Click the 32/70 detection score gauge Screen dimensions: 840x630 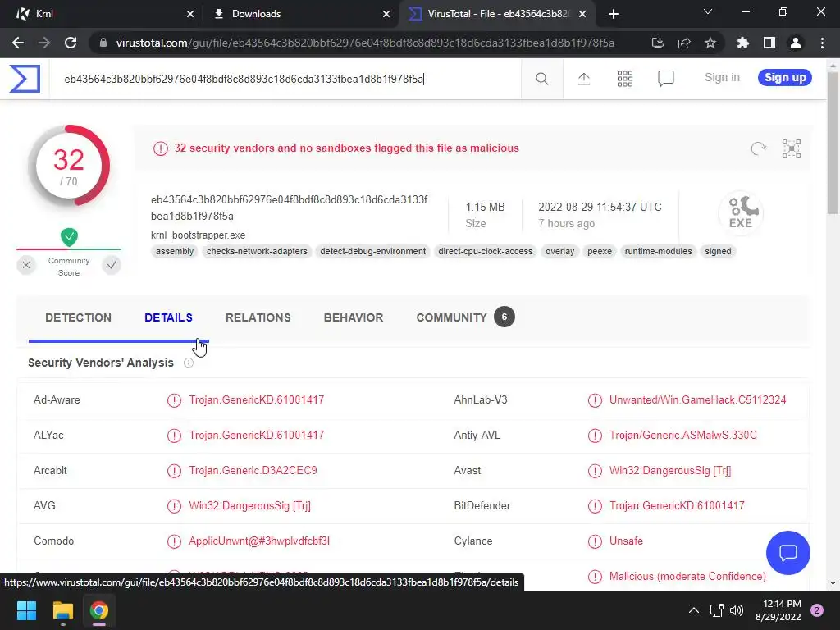tap(69, 166)
